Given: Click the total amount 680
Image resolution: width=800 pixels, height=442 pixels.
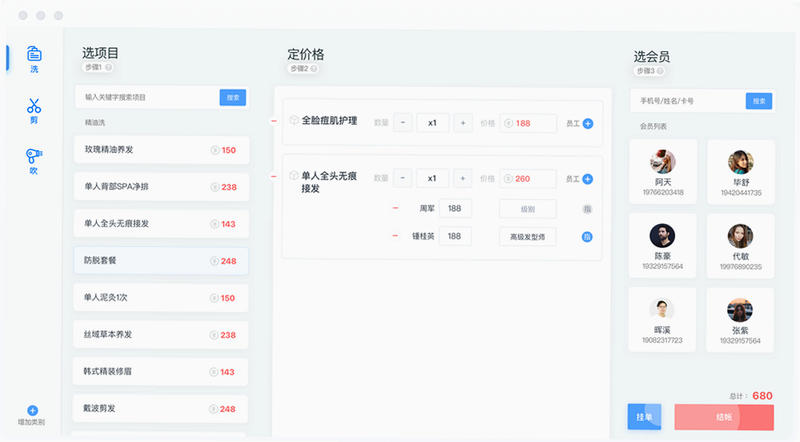Looking at the screenshot, I should [x=762, y=396].
